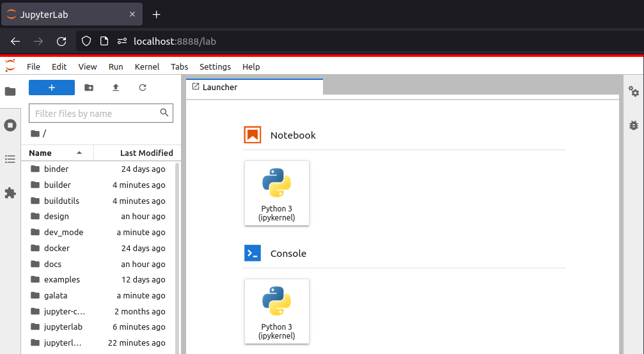
Task: Sort files by Last Modified column
Action: (137, 153)
